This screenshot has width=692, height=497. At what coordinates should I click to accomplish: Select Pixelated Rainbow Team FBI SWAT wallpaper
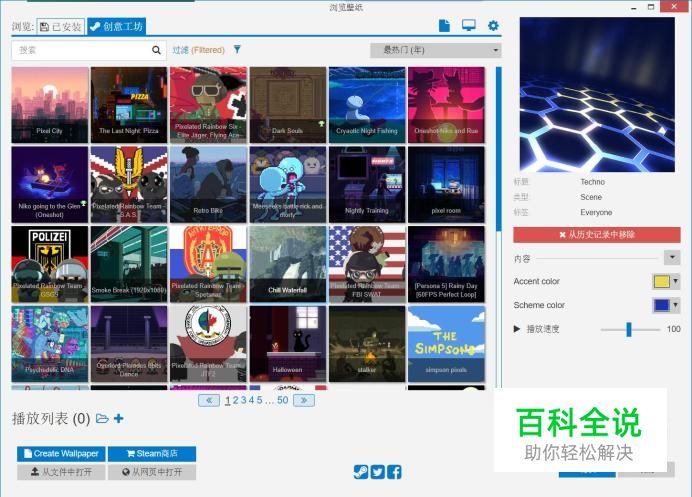point(367,264)
